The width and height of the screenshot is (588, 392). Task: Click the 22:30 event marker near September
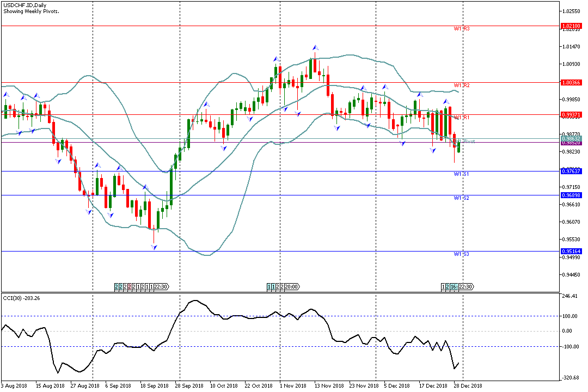[161, 287]
